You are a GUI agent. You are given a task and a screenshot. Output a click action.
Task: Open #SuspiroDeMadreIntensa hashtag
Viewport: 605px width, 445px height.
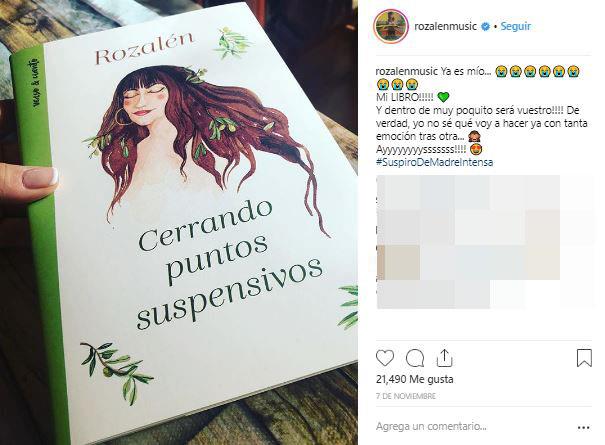click(x=434, y=162)
